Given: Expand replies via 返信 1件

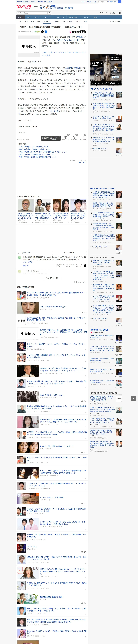Looking at the screenshot, I should [x=26, y=266].
